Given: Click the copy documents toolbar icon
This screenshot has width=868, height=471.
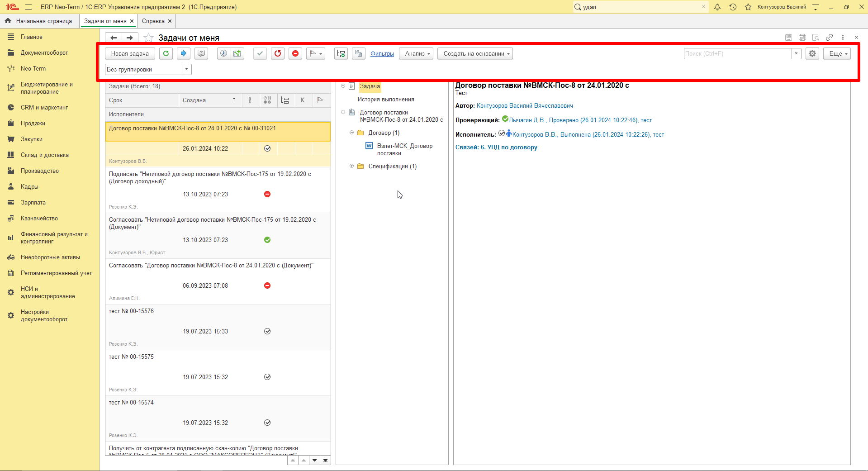Looking at the screenshot, I should pos(359,53).
